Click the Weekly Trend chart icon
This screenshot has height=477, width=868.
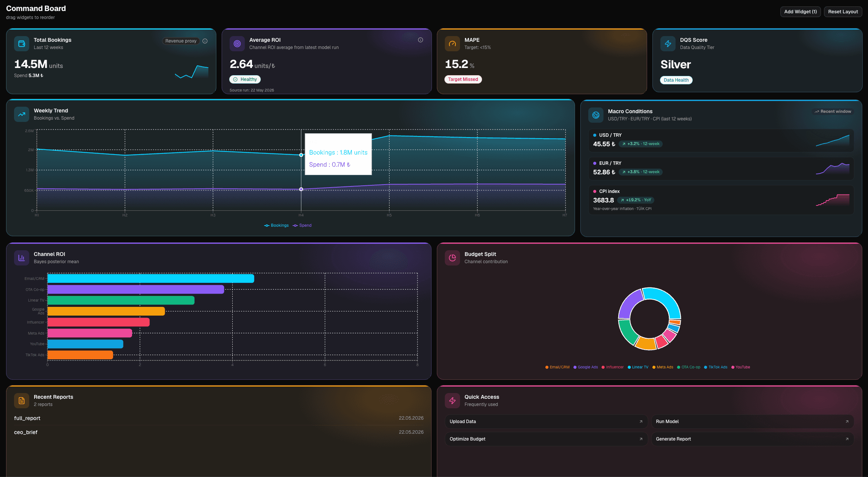point(22,114)
